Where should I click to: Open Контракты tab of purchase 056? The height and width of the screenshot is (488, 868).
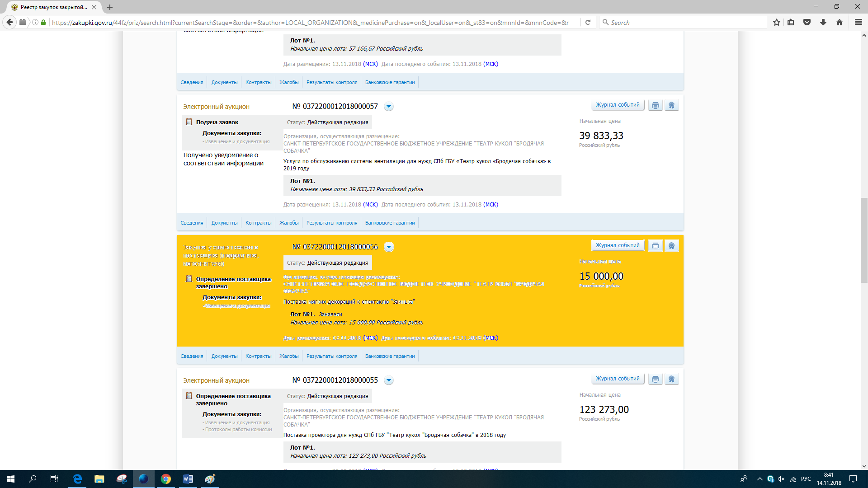tap(258, 356)
